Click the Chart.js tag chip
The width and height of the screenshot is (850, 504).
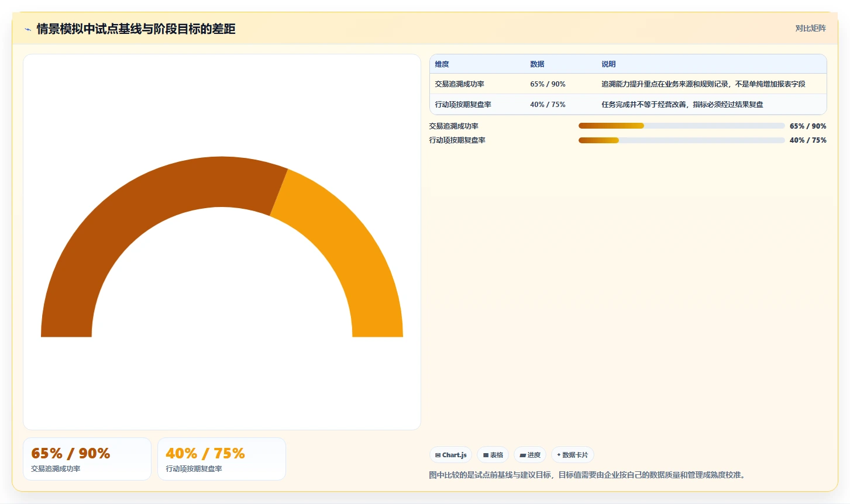coord(450,455)
